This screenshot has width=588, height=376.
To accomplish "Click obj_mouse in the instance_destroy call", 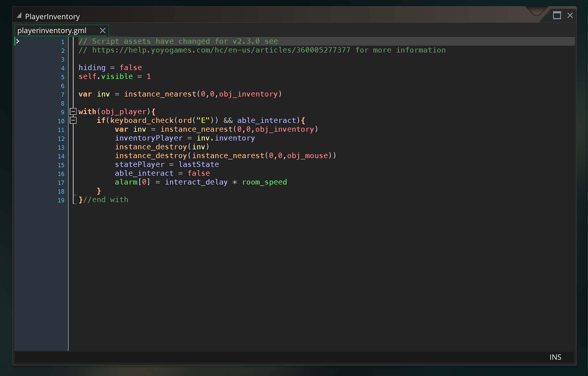I will click(x=307, y=156).
